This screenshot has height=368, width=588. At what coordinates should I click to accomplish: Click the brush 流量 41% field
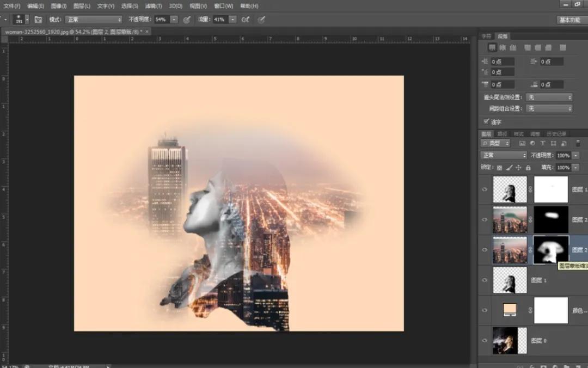(220, 20)
